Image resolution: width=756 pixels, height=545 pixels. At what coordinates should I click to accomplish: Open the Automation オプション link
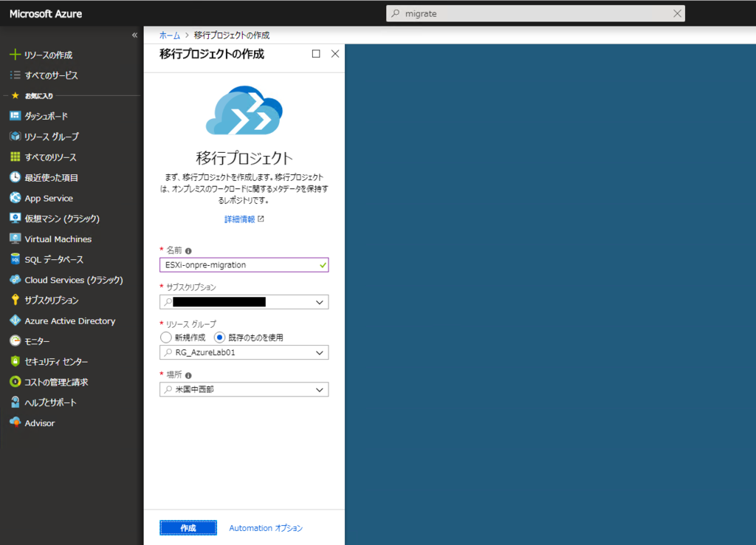[x=266, y=528]
